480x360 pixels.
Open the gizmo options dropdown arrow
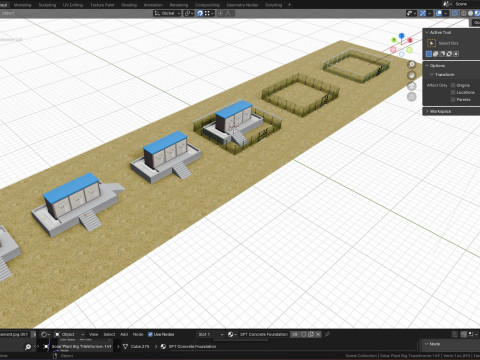tap(430, 13)
